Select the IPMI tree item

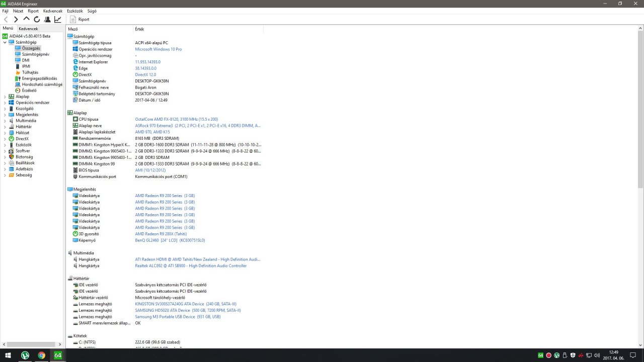point(23,66)
